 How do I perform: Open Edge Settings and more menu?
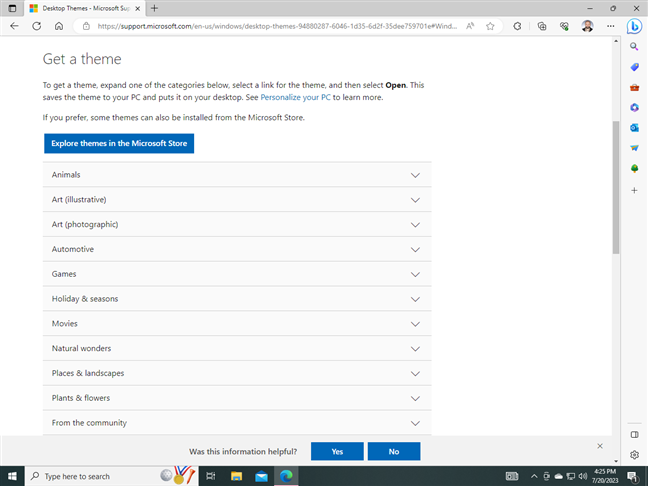[610, 26]
